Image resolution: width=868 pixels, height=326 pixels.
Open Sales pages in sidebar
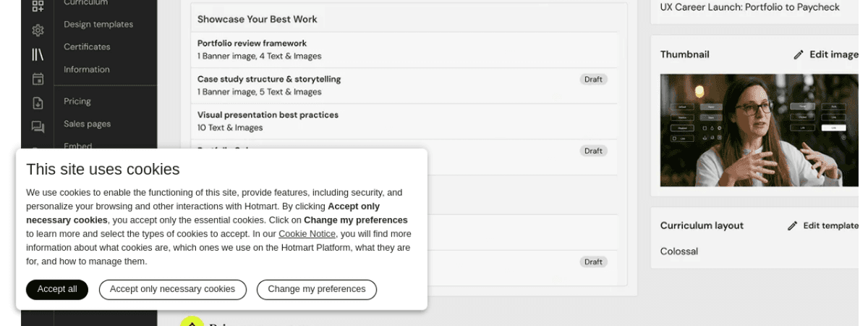point(87,124)
